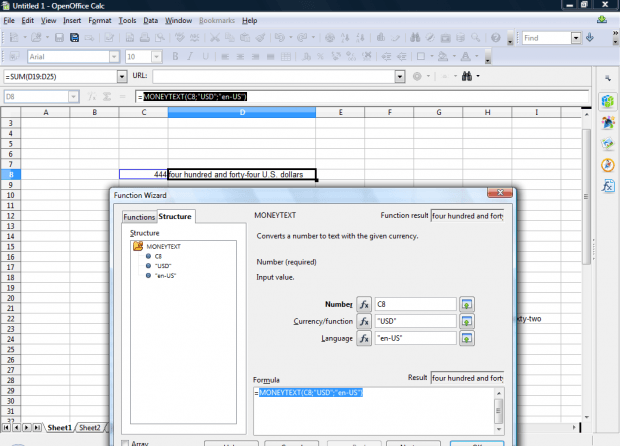This screenshot has height=446, width=620.
Task: Open the Arial font name dropdown
Action: point(114,57)
